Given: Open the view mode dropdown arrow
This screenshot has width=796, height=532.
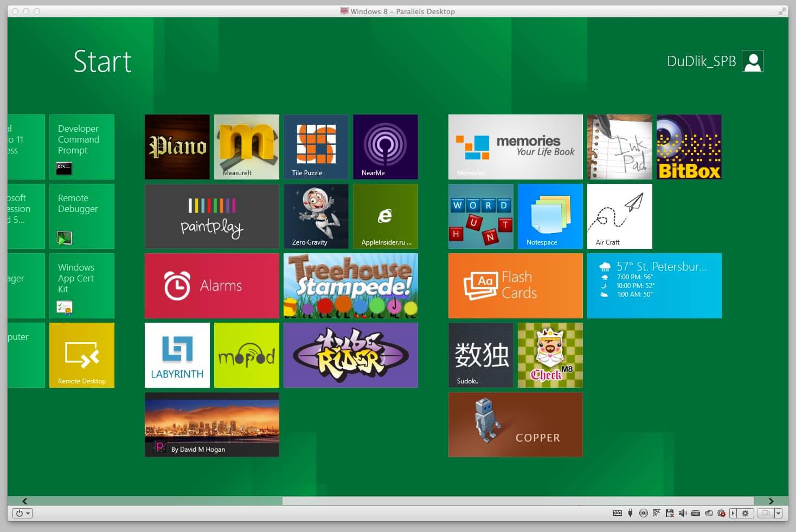Looking at the screenshot, I should (x=778, y=513).
